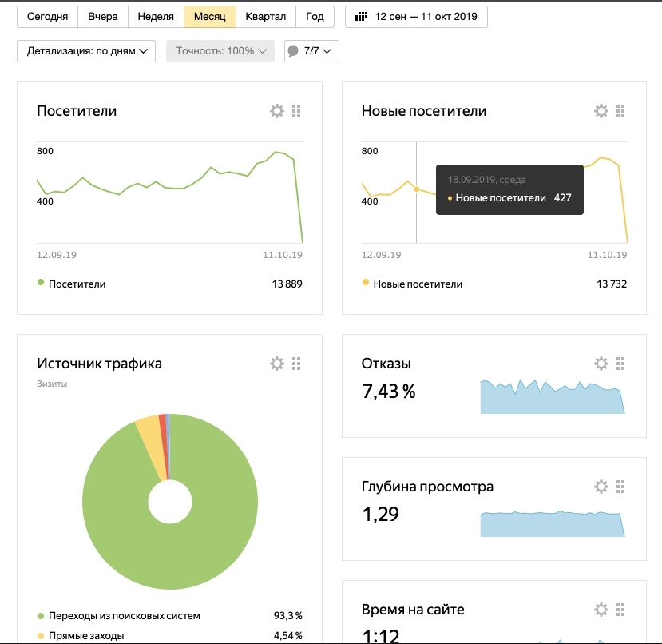Click drag-handle grid icon on Время на сайте widget

(620, 610)
